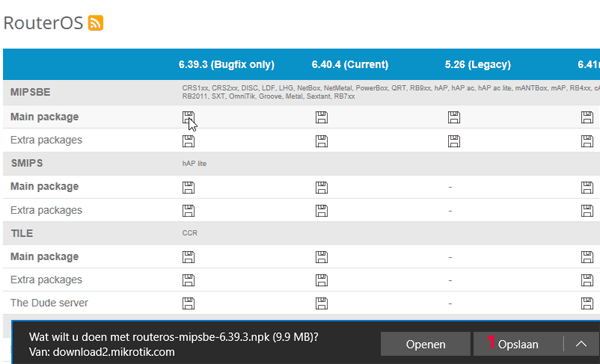Viewport: 600px width, 364px height.
Task: Download SMIPS Main package 6.40.4 Current
Action: (x=321, y=188)
